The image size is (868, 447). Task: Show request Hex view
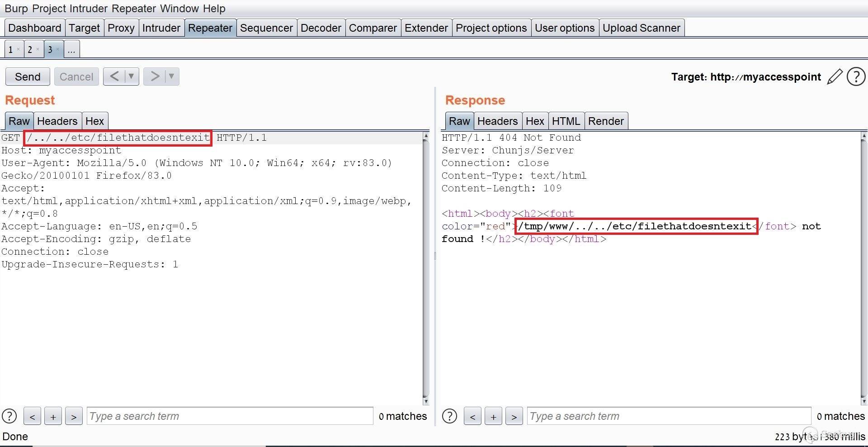coord(95,121)
